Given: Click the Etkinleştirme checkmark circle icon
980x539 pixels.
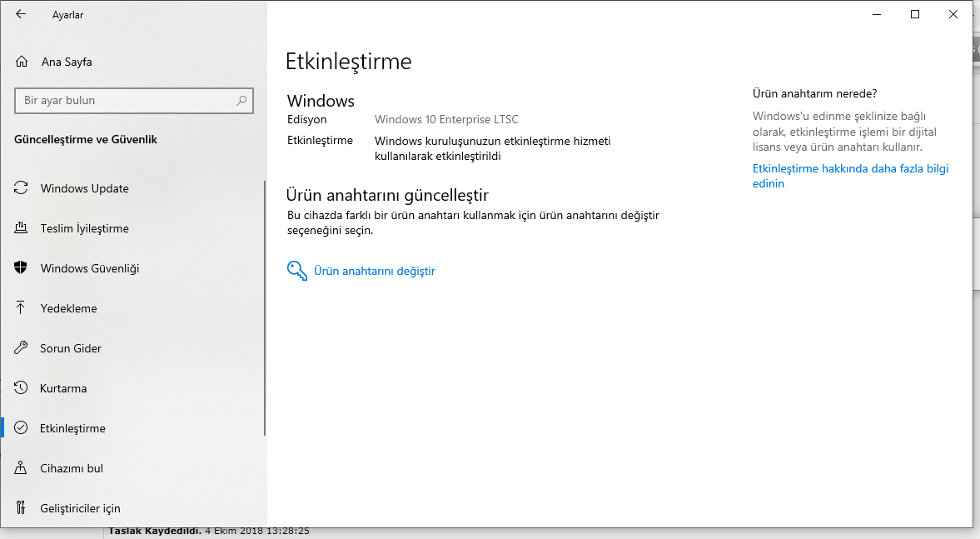Looking at the screenshot, I should coord(21,427).
